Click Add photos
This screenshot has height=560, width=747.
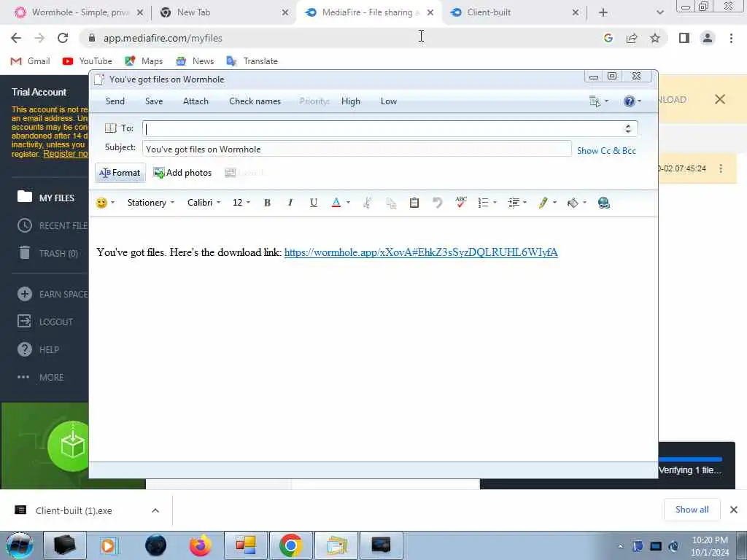(182, 173)
